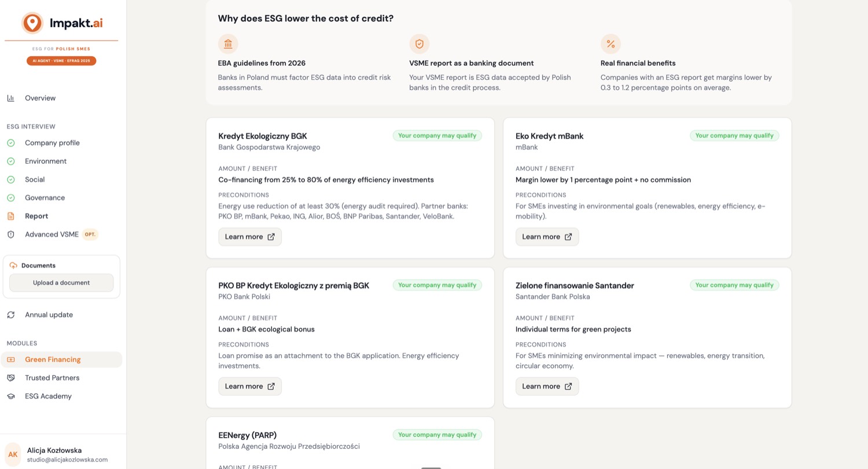The width and height of the screenshot is (868, 469).
Task: Open the AK user avatar for Alicja Kozłowska
Action: pyautogui.click(x=13, y=455)
